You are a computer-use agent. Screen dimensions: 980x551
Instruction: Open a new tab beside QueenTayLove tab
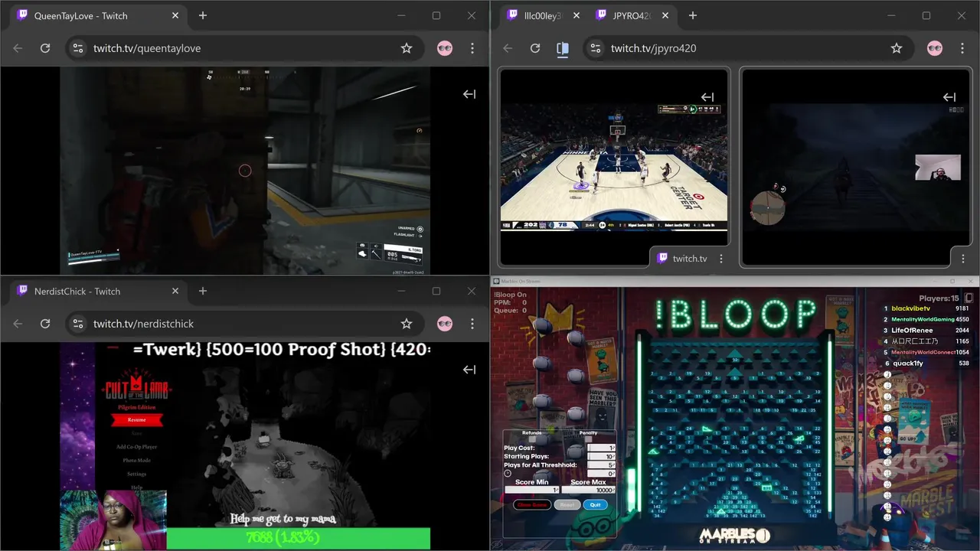(203, 15)
